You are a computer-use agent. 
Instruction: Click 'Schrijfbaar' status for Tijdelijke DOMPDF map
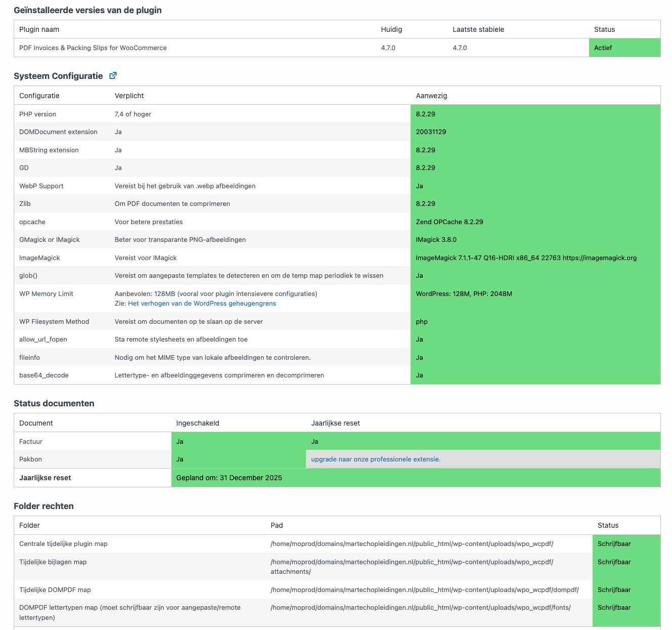click(614, 590)
